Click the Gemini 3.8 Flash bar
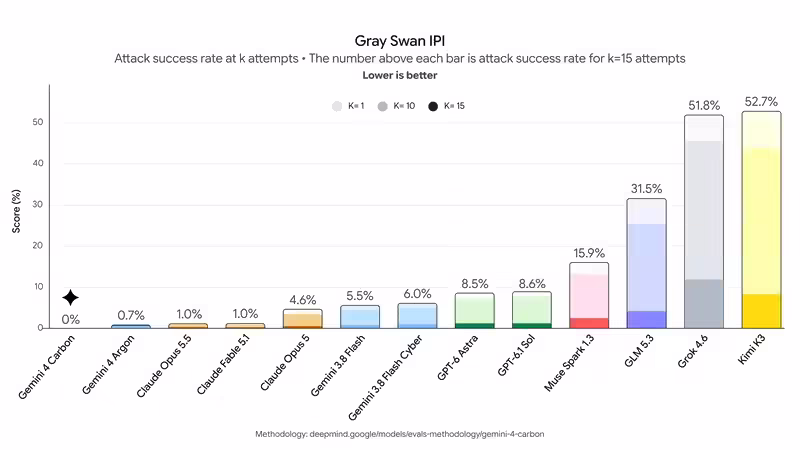This screenshot has width=800, height=450. [x=360, y=317]
